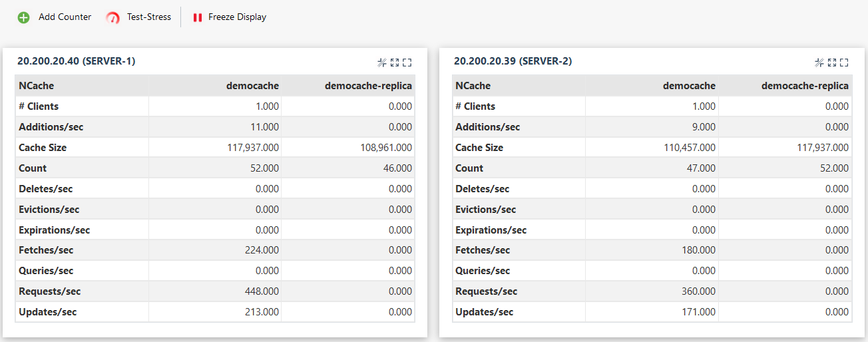Image resolution: width=868 pixels, height=342 pixels.
Task: Select Requests/sec row label in SERVER-2 table
Action: click(x=486, y=291)
